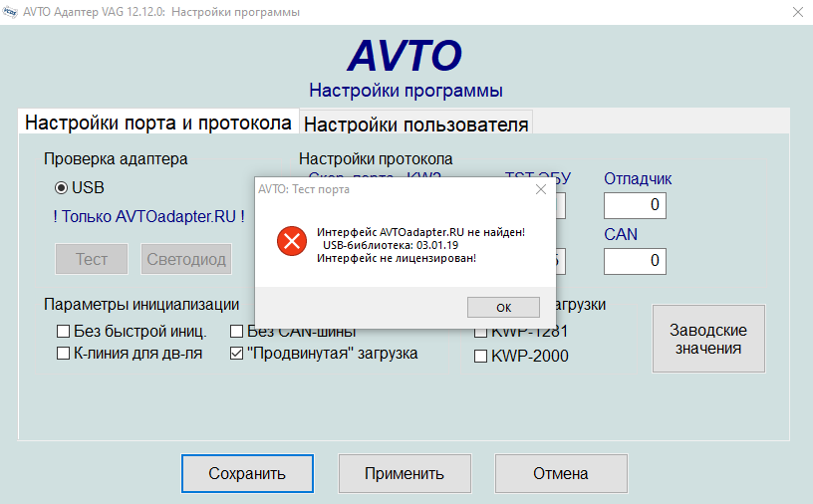The image size is (813, 504).
Task: Enable "Без быстрой иниц." checkbox
Action: [63, 332]
